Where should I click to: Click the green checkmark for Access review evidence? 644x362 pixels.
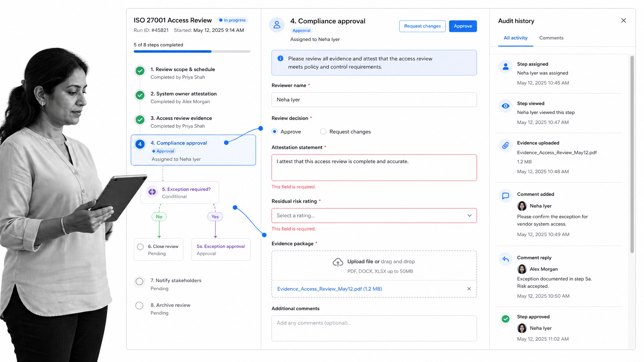pyautogui.click(x=140, y=119)
